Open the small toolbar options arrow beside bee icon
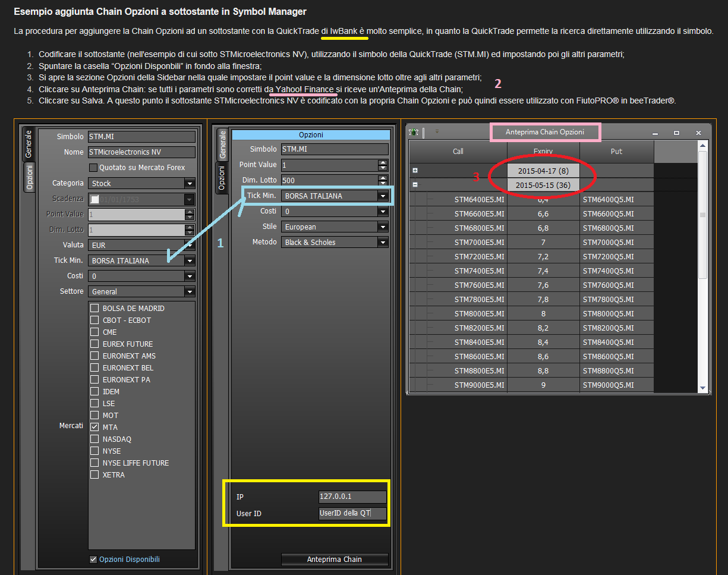728x575 pixels. pyautogui.click(x=437, y=131)
